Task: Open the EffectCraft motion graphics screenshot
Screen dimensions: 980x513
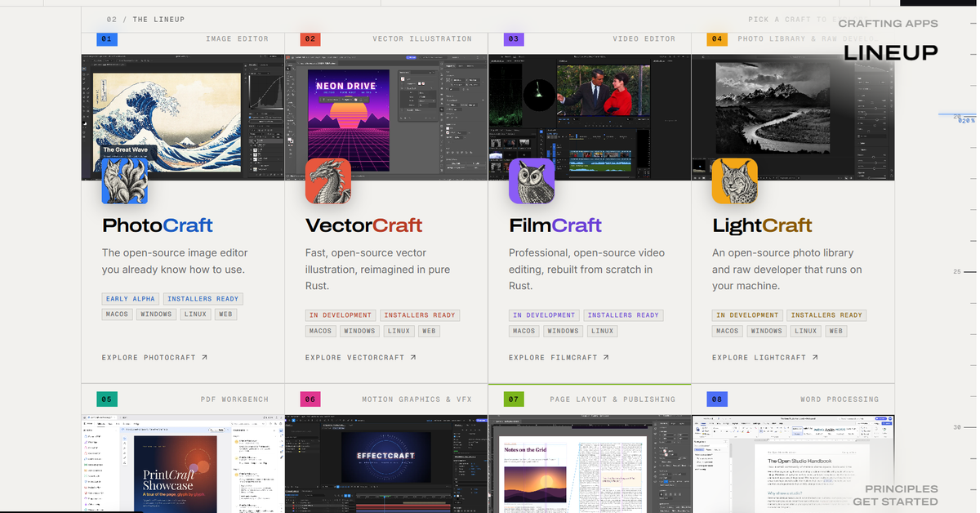Action: (x=386, y=464)
